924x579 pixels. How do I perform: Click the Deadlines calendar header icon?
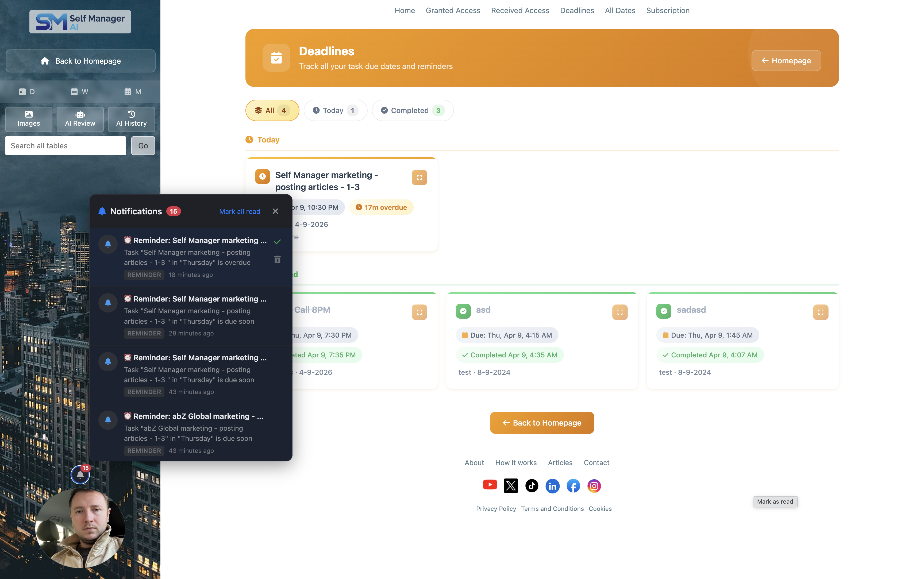point(276,58)
